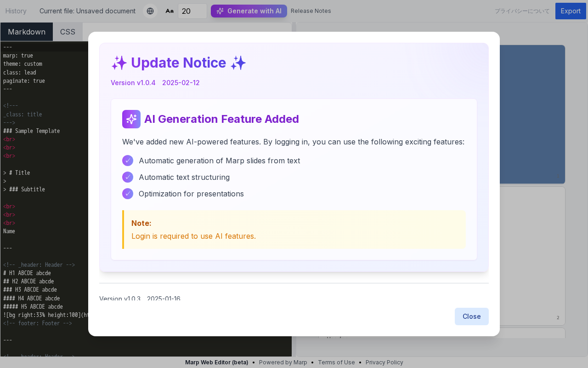Switch to the CSS tab
The image size is (588, 368).
tap(68, 32)
